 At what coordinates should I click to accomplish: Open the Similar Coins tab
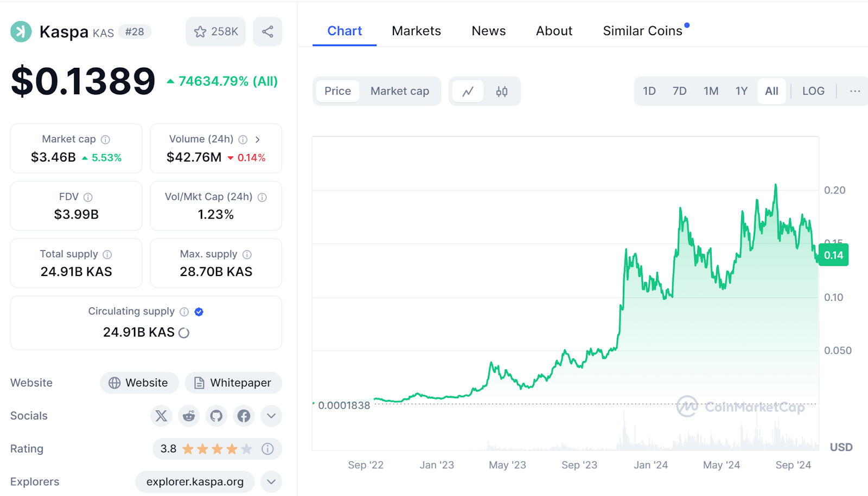[x=642, y=31]
